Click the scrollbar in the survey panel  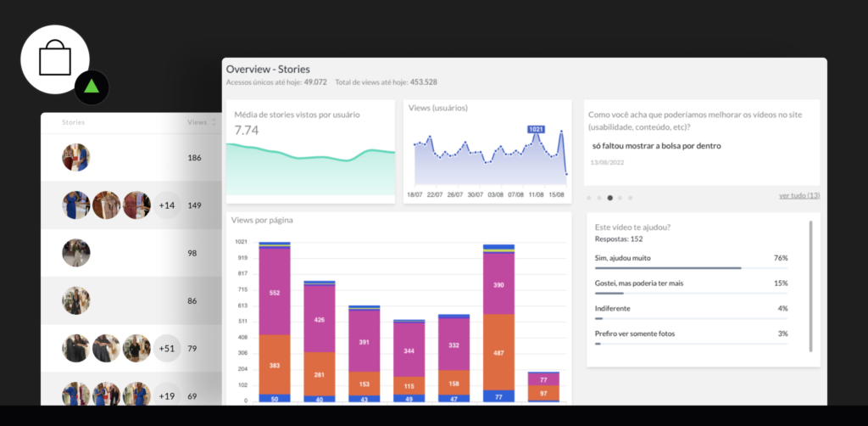point(810,286)
